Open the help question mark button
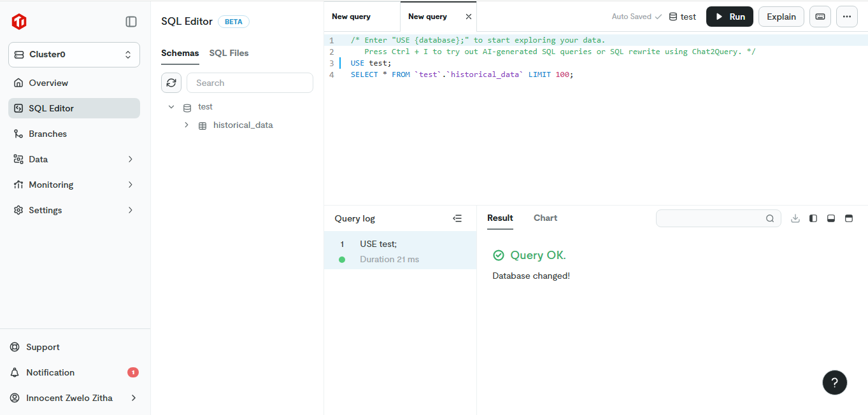Image resolution: width=868 pixels, height=415 pixels. point(835,383)
